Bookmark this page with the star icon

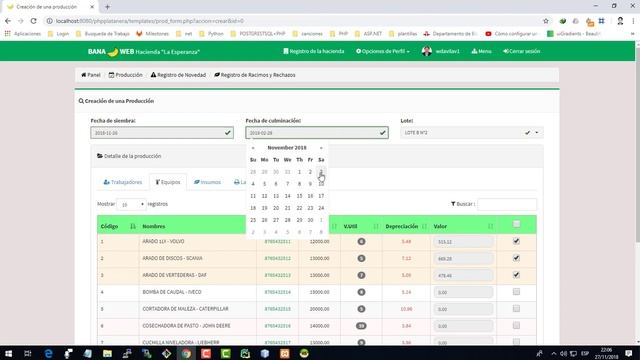coord(546,21)
